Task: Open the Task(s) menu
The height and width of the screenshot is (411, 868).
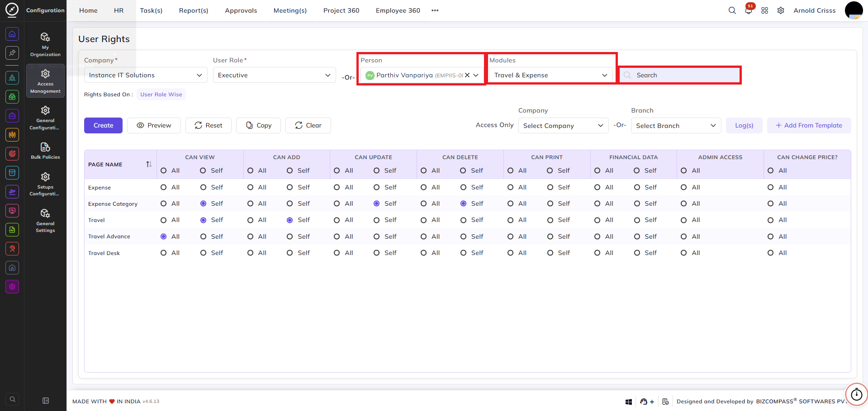Action: coord(151,10)
